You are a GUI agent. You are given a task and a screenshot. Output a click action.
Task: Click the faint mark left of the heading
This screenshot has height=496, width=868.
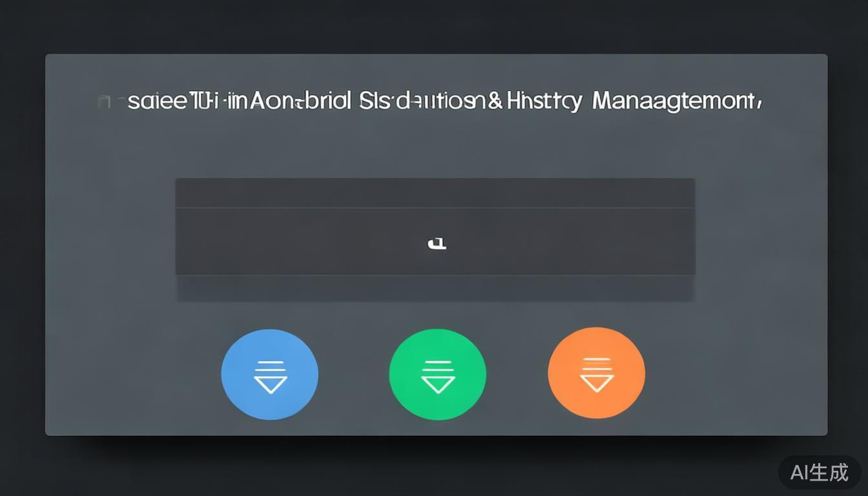point(101,102)
